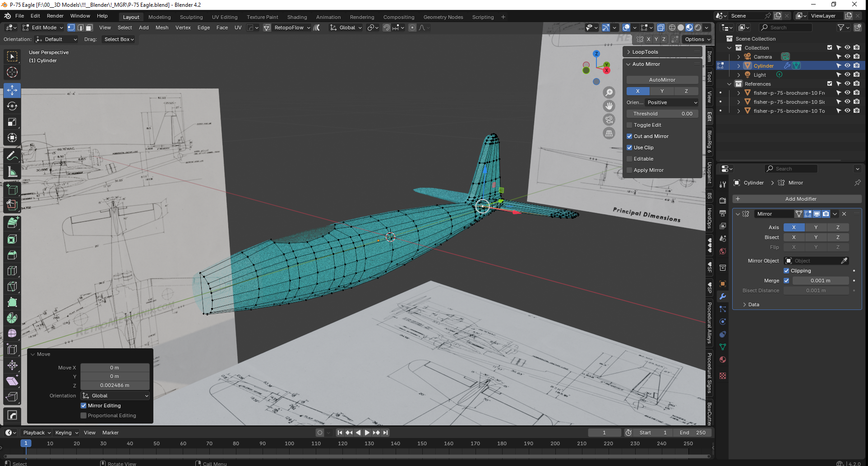868x466 pixels.
Task: Uncheck the Mirror modifier Clipping option
Action: 786,271
